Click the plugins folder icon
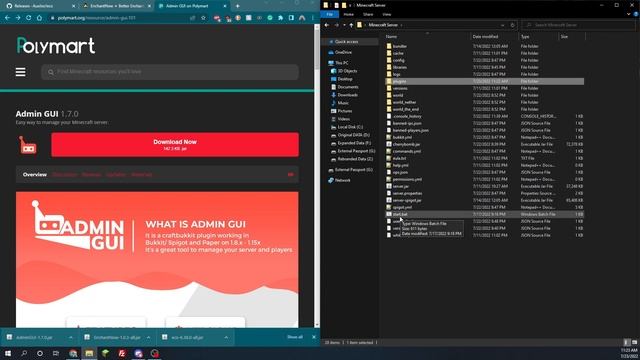The height and width of the screenshot is (360, 640). coord(389,81)
